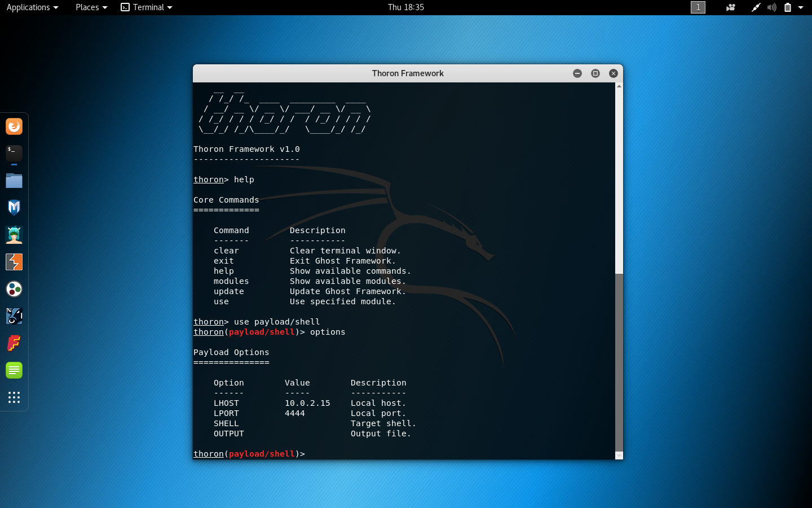Screen dimensions: 812x508
Task: Open the system status dropdown arrow
Action: (x=801, y=7)
